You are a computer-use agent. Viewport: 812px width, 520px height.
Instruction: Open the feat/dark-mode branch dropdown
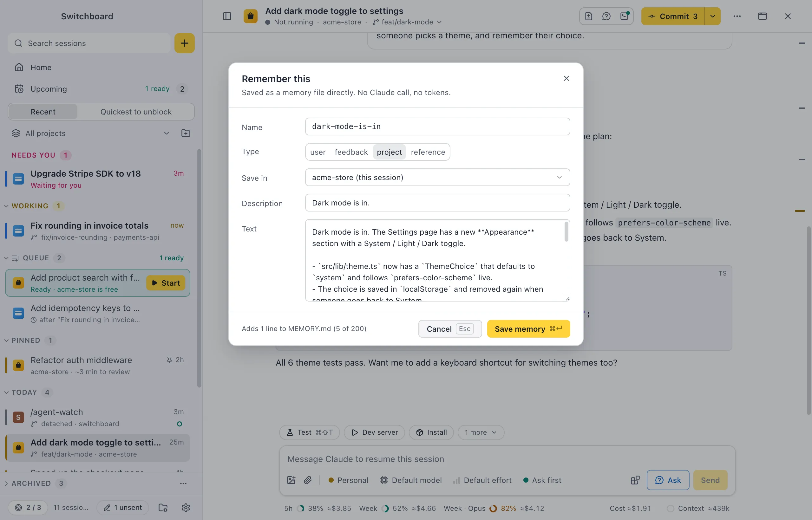coord(407,22)
